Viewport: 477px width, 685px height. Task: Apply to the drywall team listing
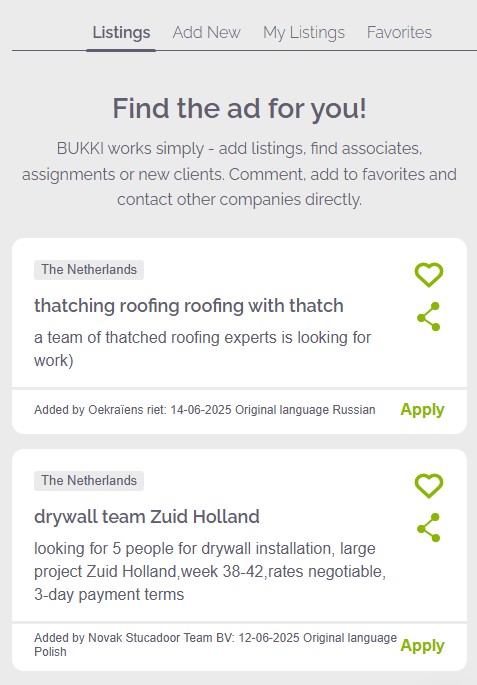tap(422, 645)
